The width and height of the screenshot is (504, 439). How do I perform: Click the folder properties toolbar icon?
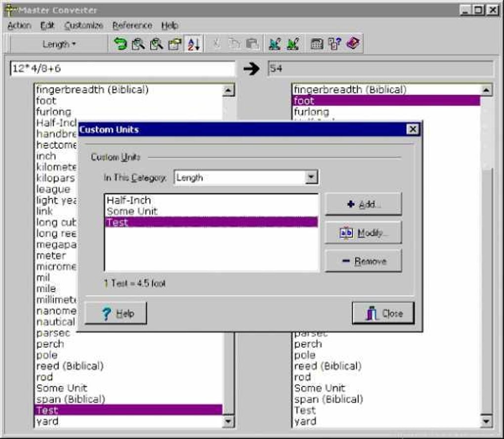[175, 43]
